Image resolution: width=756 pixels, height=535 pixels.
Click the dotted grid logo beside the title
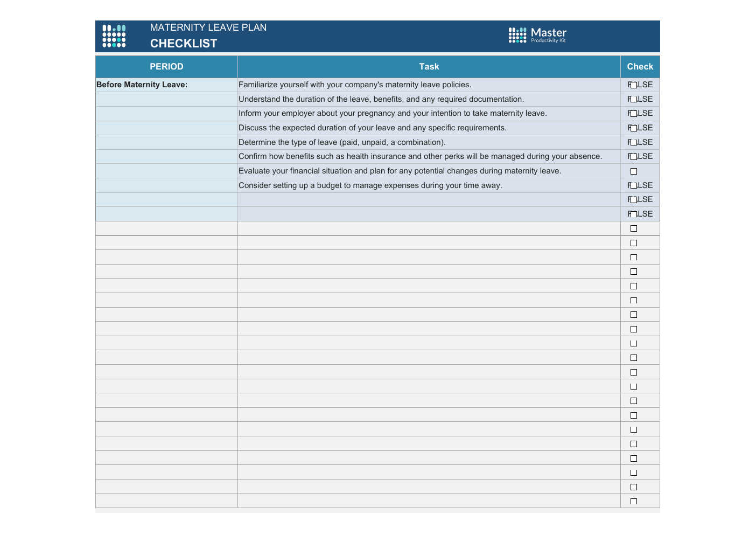pyautogui.click(x=114, y=36)
